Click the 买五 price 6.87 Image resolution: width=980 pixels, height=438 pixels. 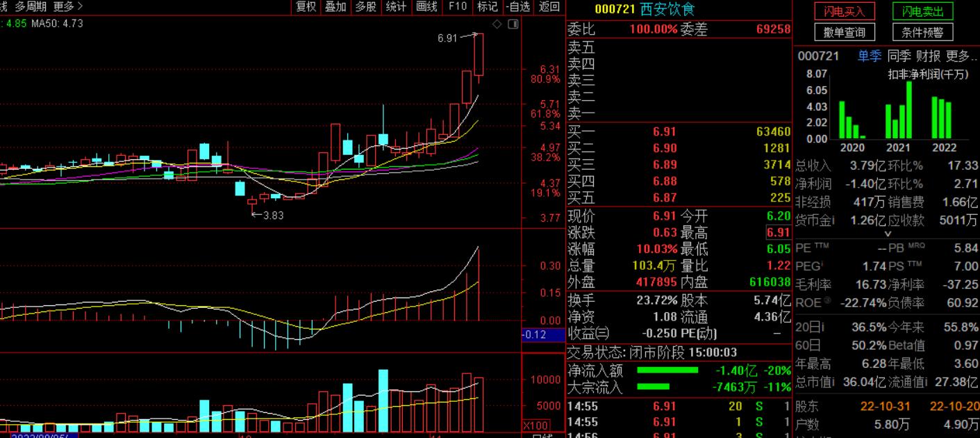(664, 198)
